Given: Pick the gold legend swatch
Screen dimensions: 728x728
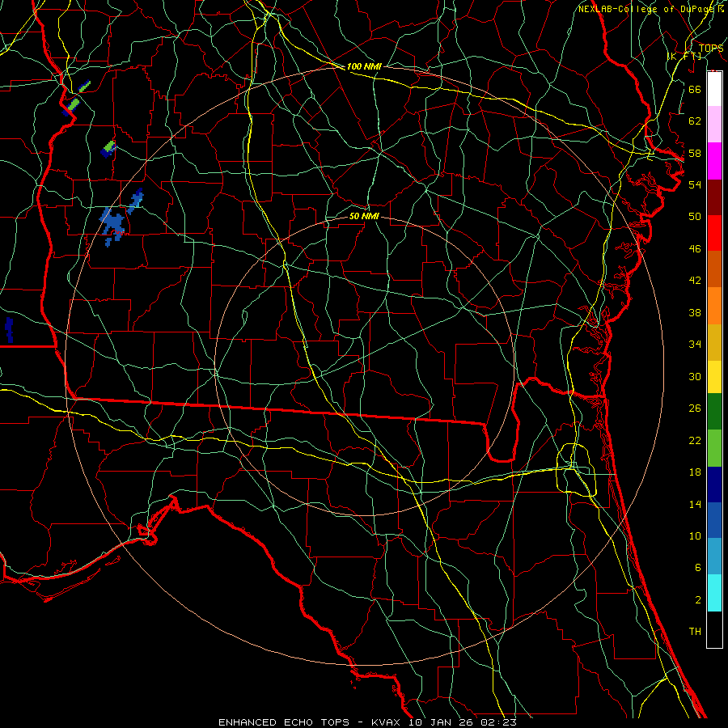Looking at the screenshot, I should pyautogui.click(x=714, y=342).
